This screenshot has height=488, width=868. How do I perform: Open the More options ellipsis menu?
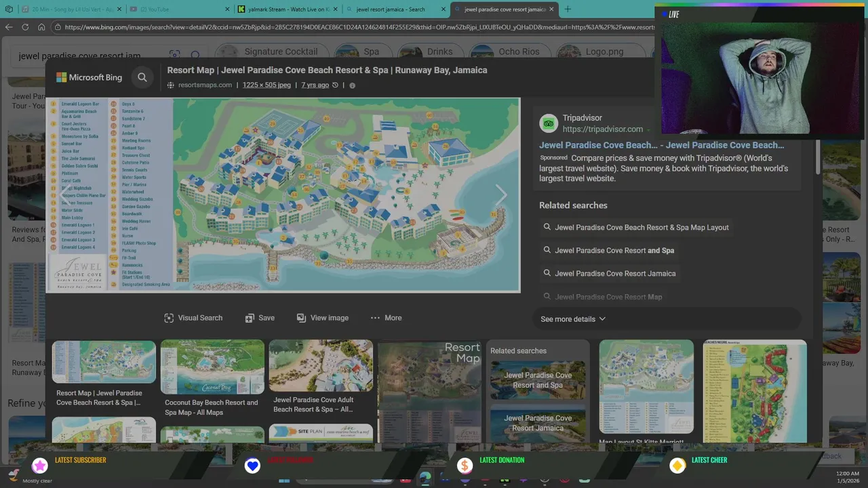(x=386, y=318)
